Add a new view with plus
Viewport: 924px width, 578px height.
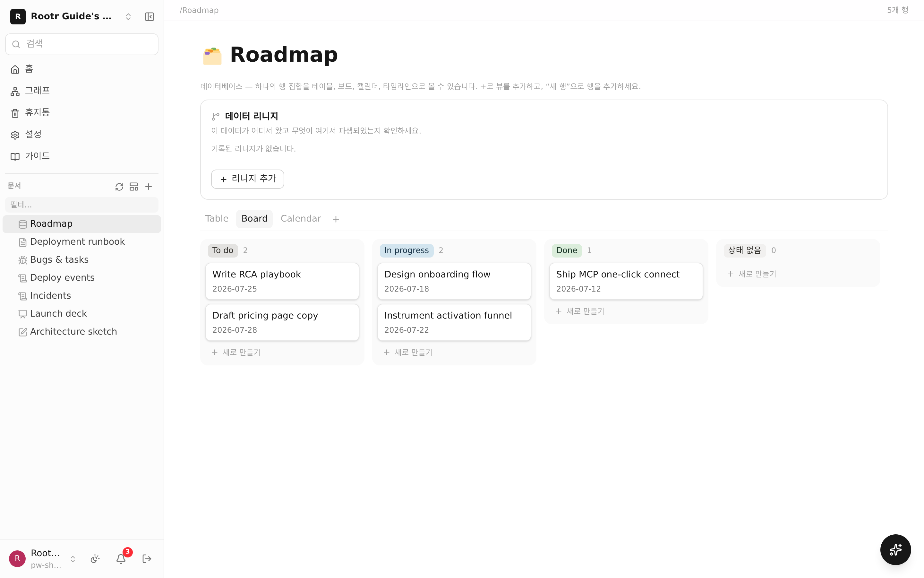[336, 219]
